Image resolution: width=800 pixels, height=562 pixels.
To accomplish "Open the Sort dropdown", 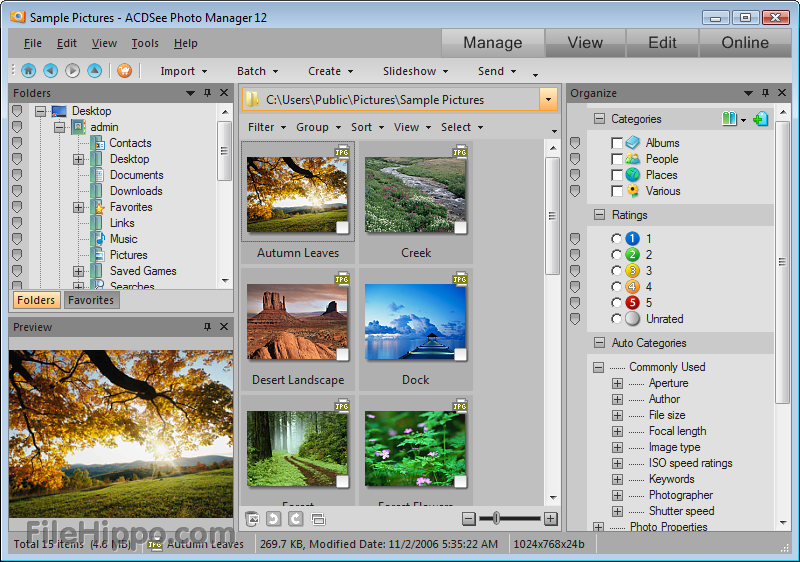I will pyautogui.click(x=367, y=127).
